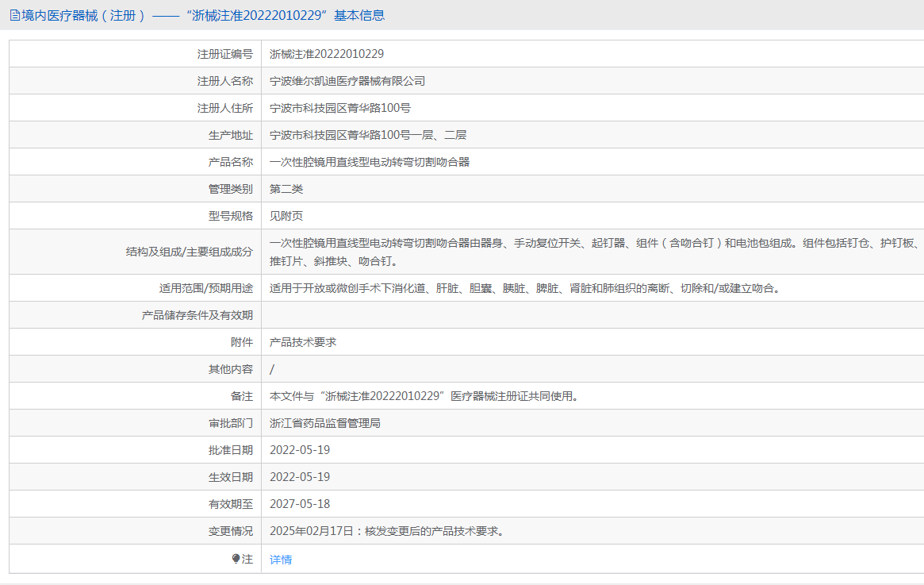Click the 有效期至 date 2027-05-18
The width and height of the screenshot is (924, 585).
click(x=300, y=504)
